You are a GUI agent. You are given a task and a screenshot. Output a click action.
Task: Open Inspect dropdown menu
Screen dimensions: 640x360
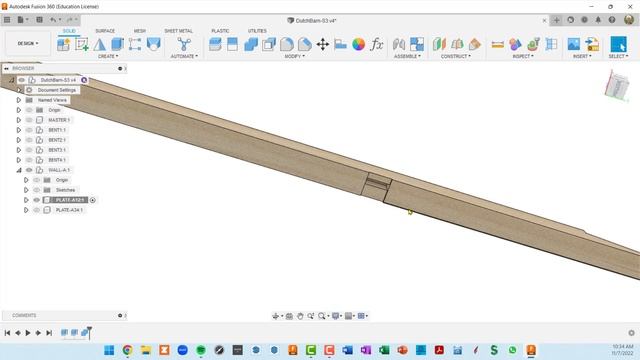coord(523,56)
